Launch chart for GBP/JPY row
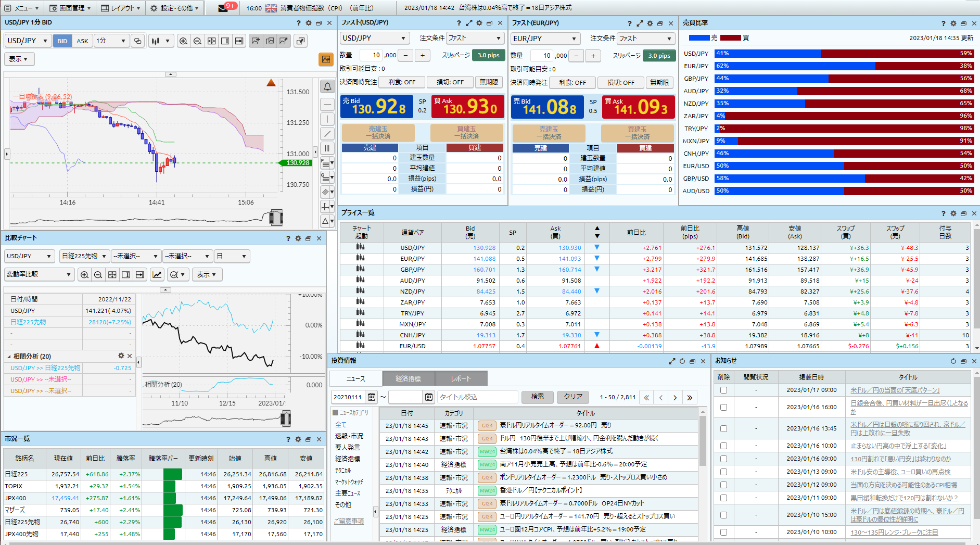 (360, 269)
